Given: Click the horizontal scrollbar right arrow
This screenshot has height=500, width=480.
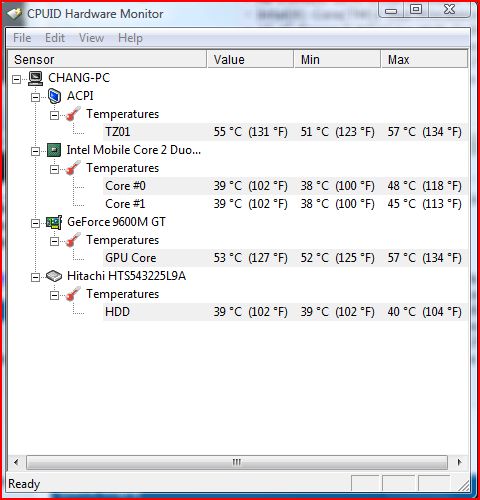Looking at the screenshot, I should point(459,462).
